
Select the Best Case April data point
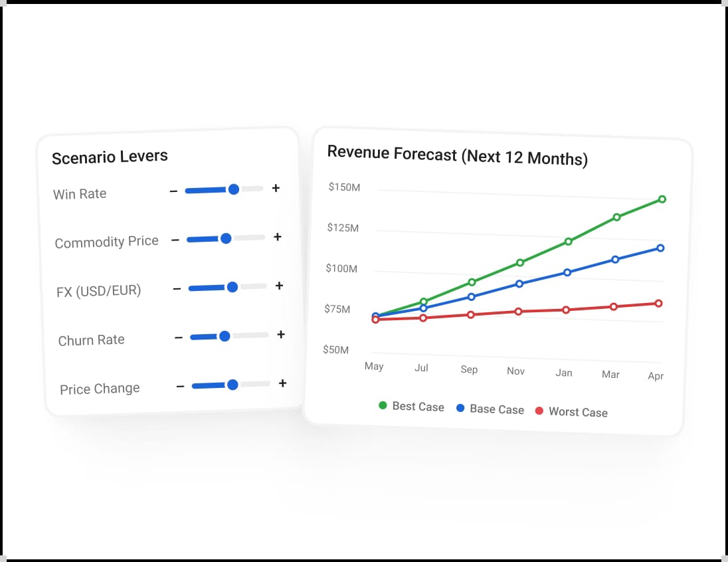tap(662, 199)
